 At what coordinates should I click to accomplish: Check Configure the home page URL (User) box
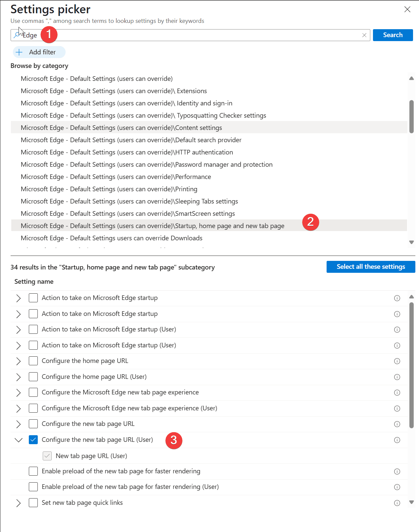tap(33, 377)
